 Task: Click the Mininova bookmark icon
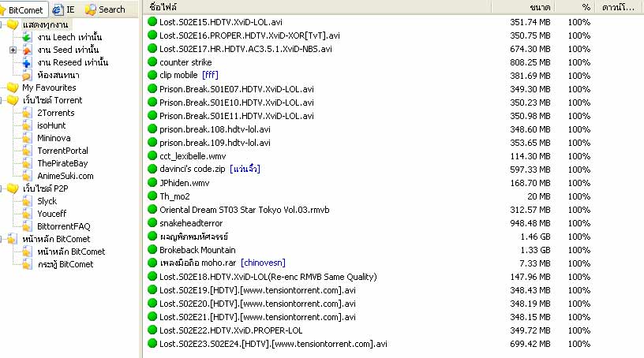point(27,138)
